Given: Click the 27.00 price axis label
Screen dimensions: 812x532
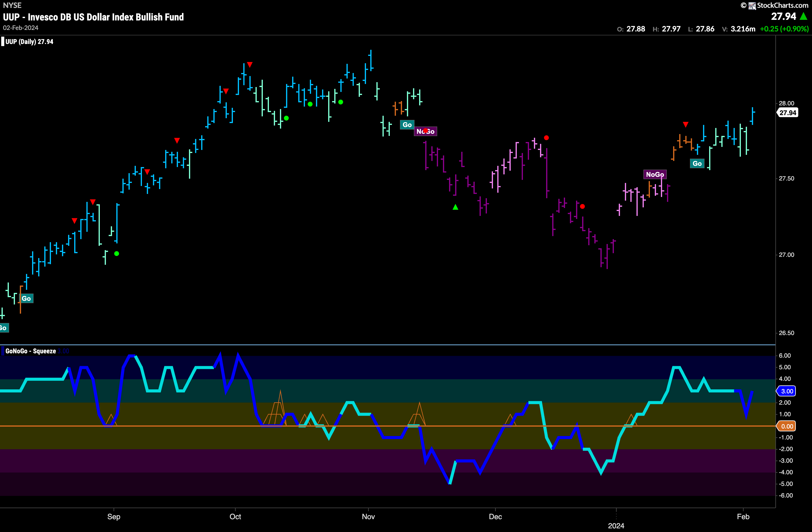Looking at the screenshot, I should coord(786,255).
